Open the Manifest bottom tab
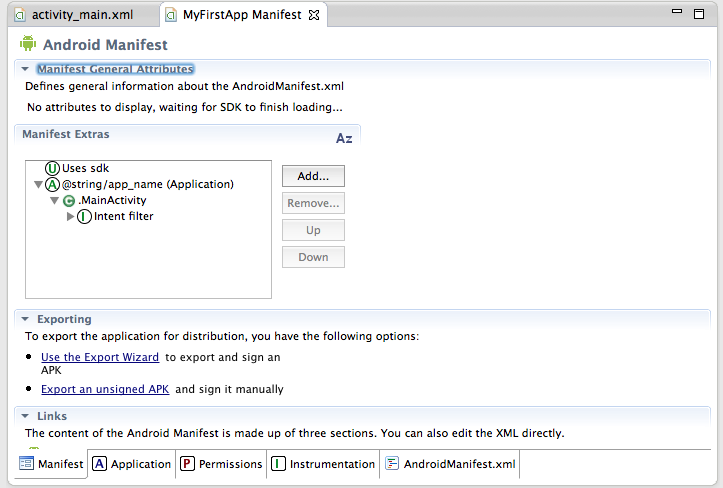723x488 pixels. tap(51, 464)
